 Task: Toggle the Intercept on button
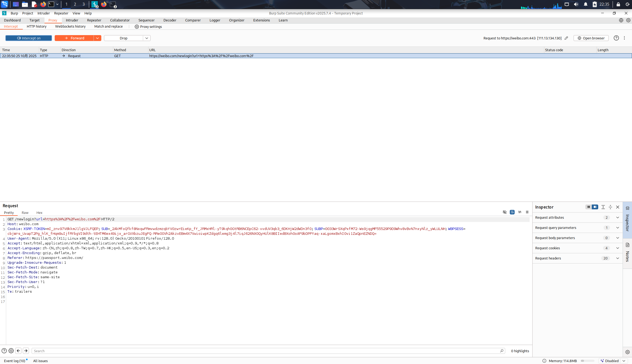[29, 38]
